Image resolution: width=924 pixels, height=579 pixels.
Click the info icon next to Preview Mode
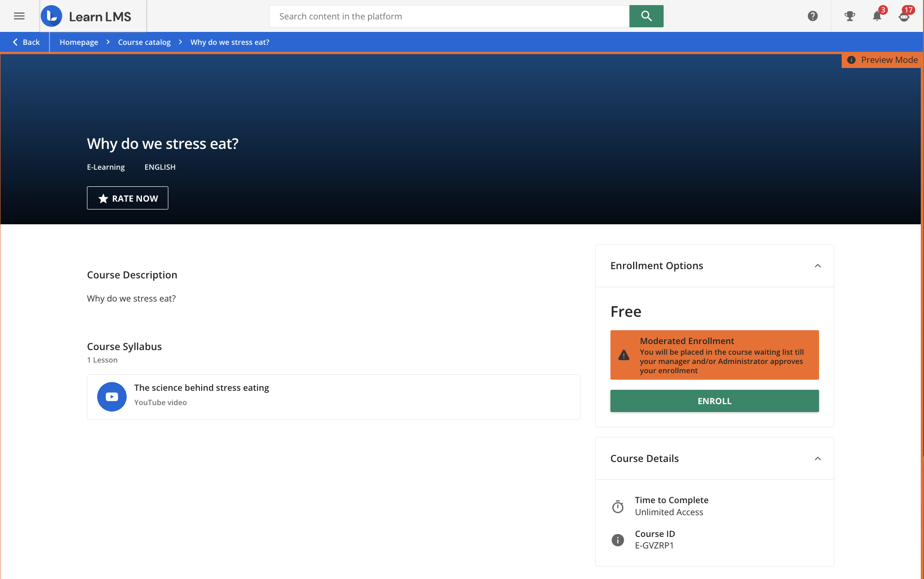pyautogui.click(x=852, y=60)
